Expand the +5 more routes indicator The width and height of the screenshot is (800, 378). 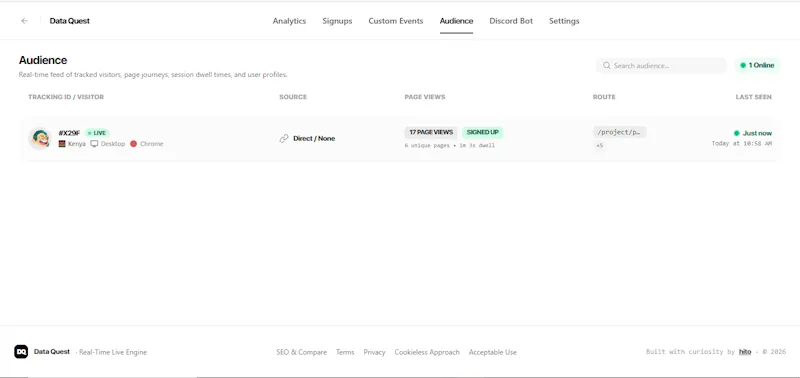pos(599,146)
